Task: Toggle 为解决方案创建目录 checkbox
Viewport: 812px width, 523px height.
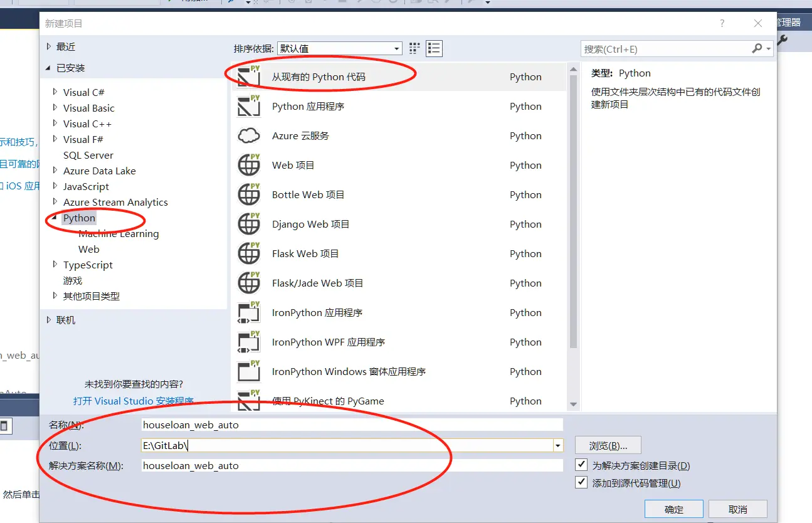Action: pos(581,465)
